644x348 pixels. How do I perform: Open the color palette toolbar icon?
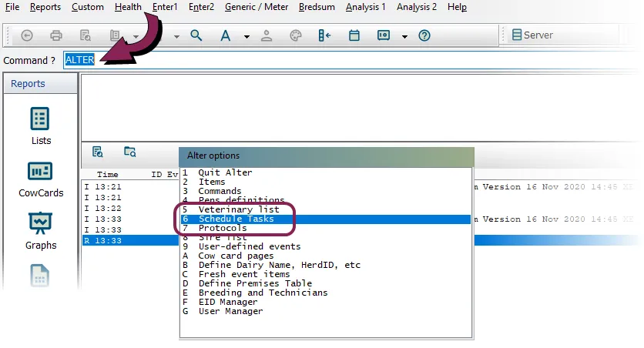pos(296,35)
